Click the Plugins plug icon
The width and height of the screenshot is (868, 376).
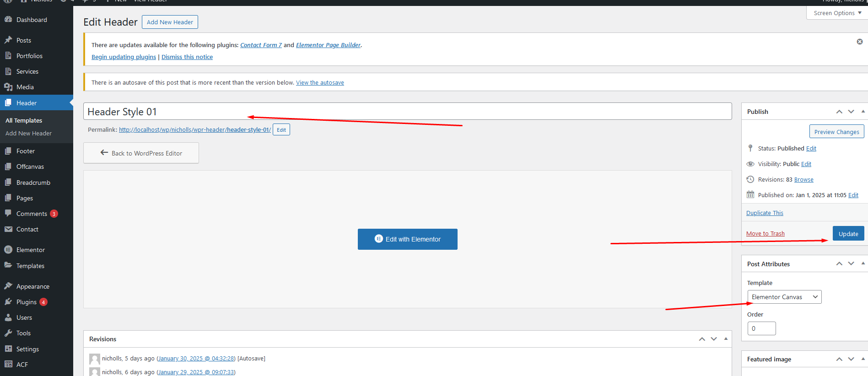(x=8, y=302)
